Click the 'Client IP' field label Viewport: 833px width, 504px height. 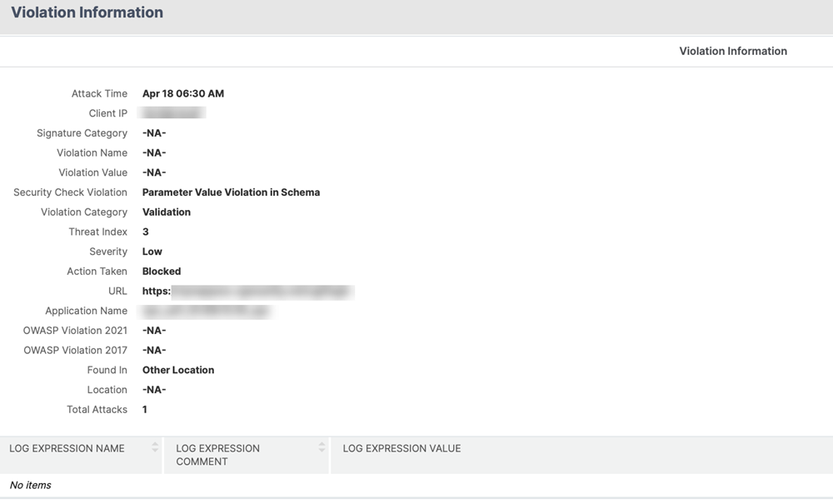click(107, 113)
